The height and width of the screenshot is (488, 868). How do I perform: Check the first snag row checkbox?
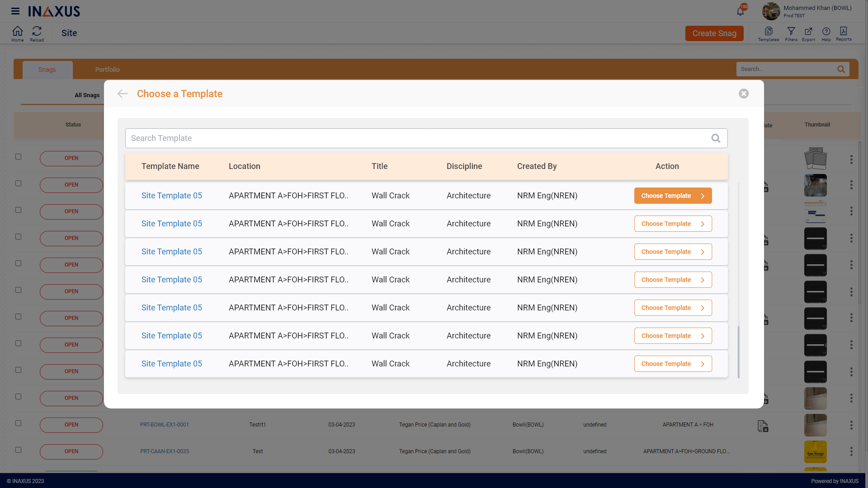click(18, 157)
